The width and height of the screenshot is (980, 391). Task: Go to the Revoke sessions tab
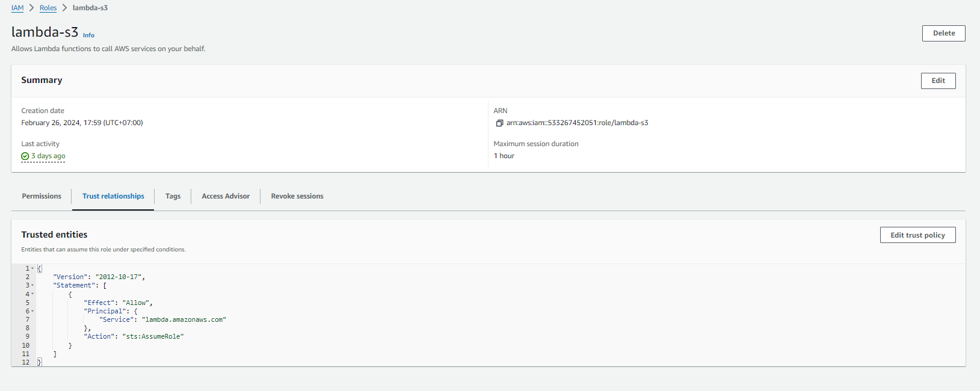297,196
